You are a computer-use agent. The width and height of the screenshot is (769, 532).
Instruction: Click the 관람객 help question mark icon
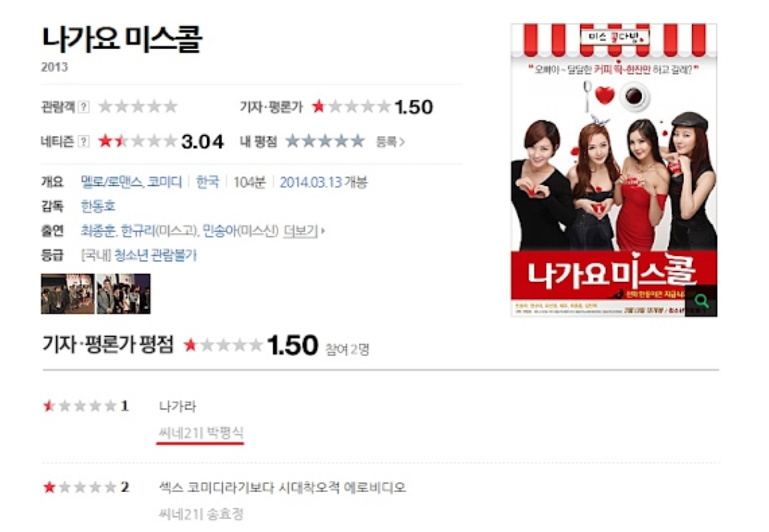tap(84, 107)
